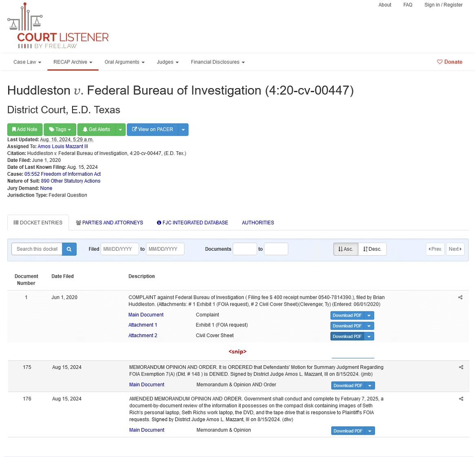Click the Filed start date field
This screenshot has height=457, width=476.
point(119,249)
